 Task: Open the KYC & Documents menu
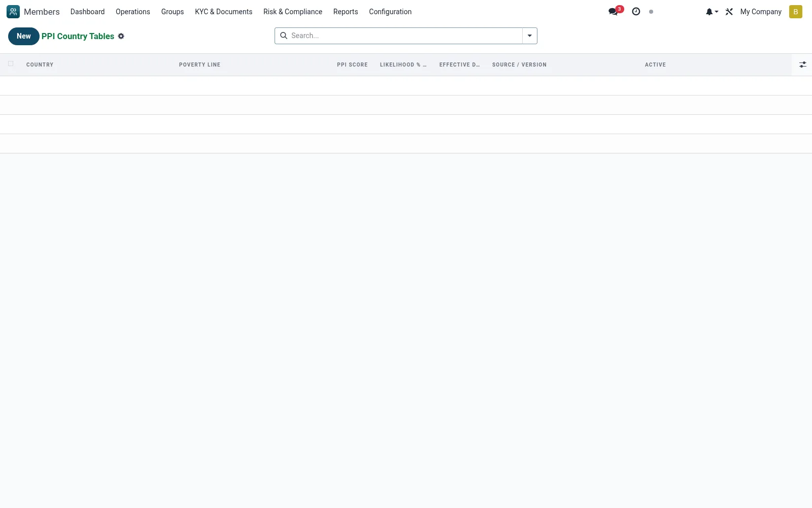tap(223, 12)
